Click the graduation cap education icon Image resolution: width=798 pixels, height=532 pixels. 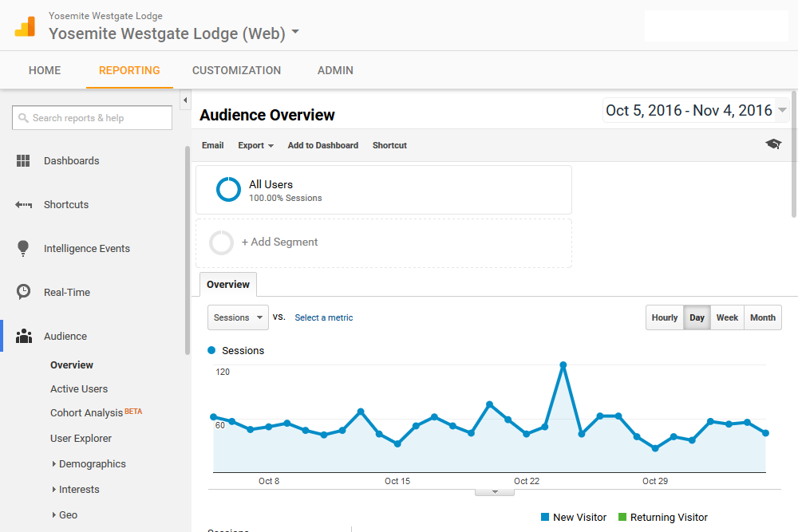point(773,144)
